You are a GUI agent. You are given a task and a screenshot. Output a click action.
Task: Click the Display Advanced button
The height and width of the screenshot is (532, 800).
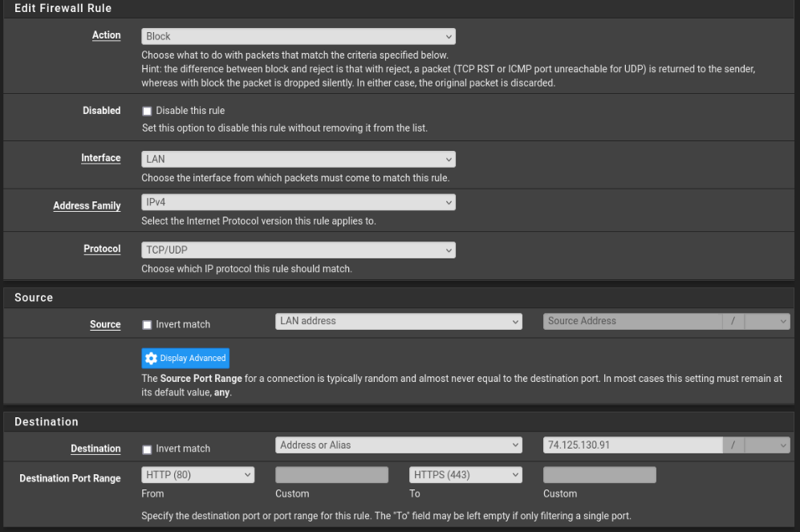coord(185,358)
